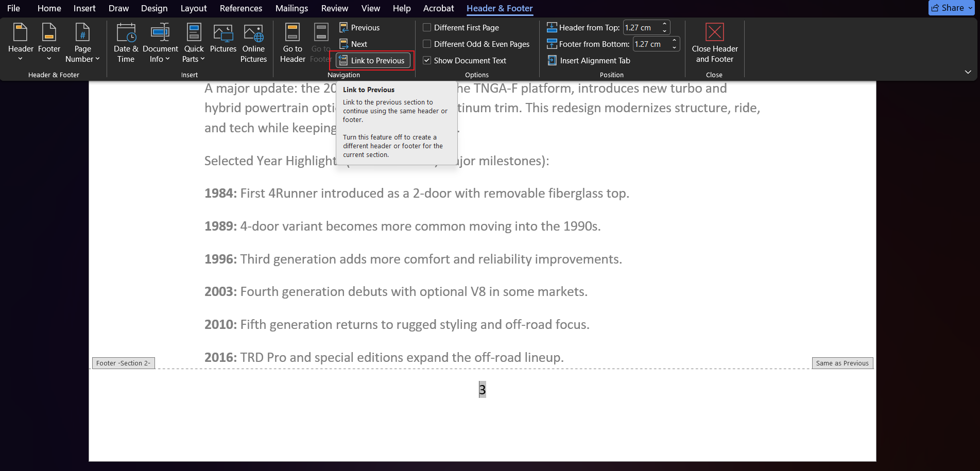Toggle the Link to Previous button
Image resolution: width=980 pixels, height=471 pixels.
373,61
